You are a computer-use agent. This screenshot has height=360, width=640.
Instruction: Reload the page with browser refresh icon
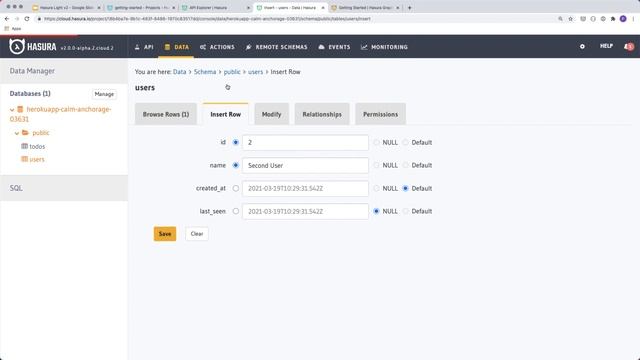(x=27, y=19)
